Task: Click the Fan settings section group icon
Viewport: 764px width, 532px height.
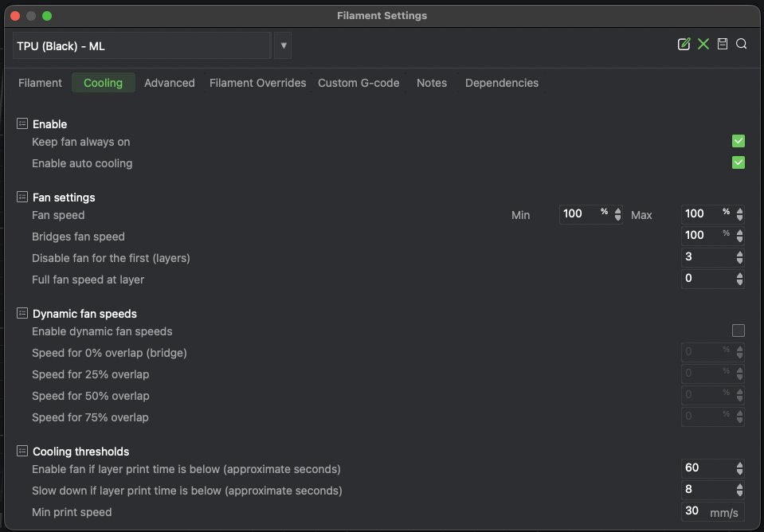Action: point(22,197)
